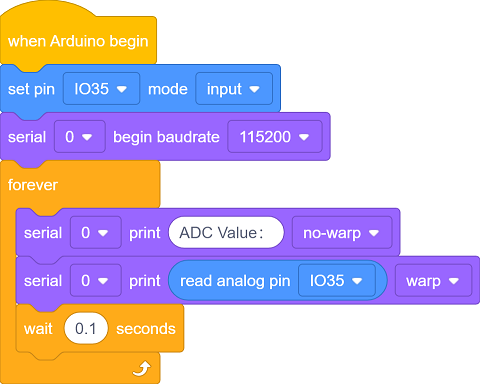Click the 'wait' block label

point(38,329)
